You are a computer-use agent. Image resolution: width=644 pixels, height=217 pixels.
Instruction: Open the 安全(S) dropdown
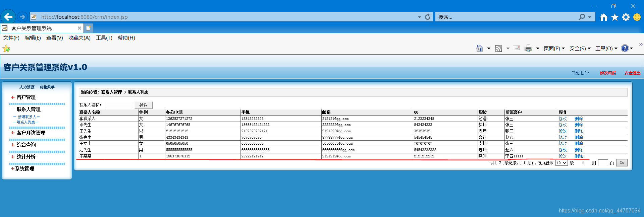(x=580, y=49)
